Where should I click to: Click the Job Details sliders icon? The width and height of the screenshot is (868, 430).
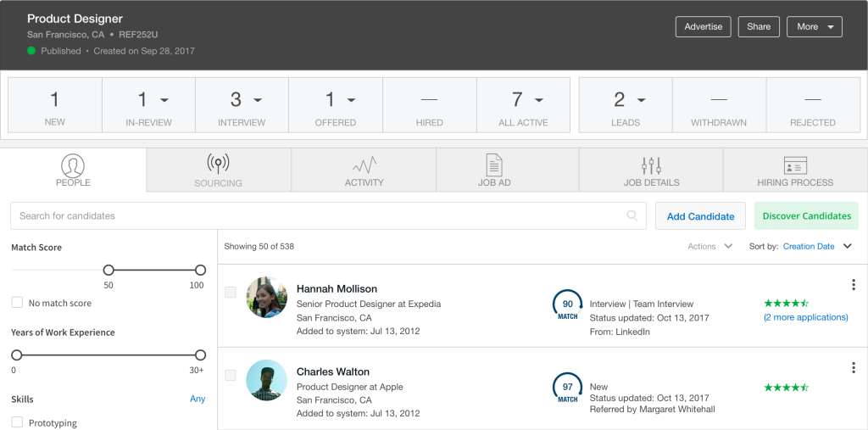pyautogui.click(x=651, y=165)
